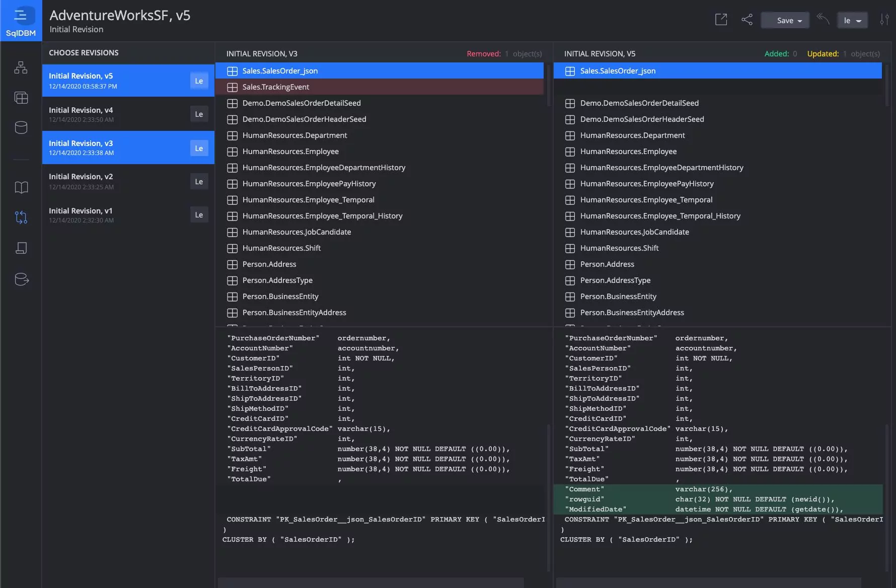This screenshot has height=588, width=896.
Task: Click the share icon in header
Action: pyautogui.click(x=747, y=20)
